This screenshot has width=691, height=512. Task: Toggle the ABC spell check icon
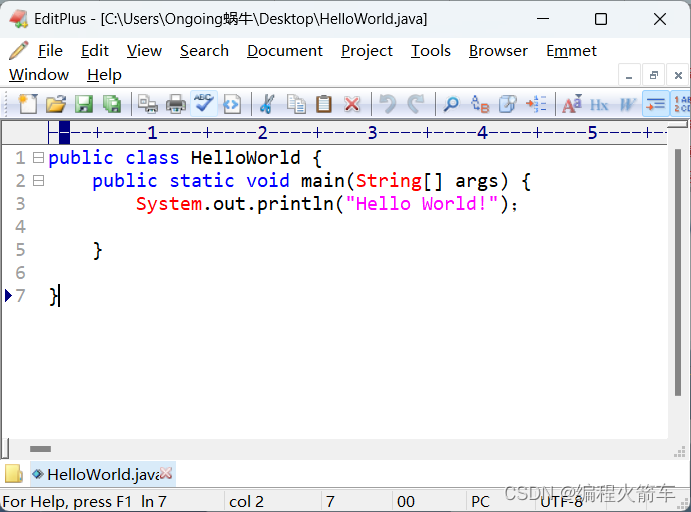click(204, 104)
